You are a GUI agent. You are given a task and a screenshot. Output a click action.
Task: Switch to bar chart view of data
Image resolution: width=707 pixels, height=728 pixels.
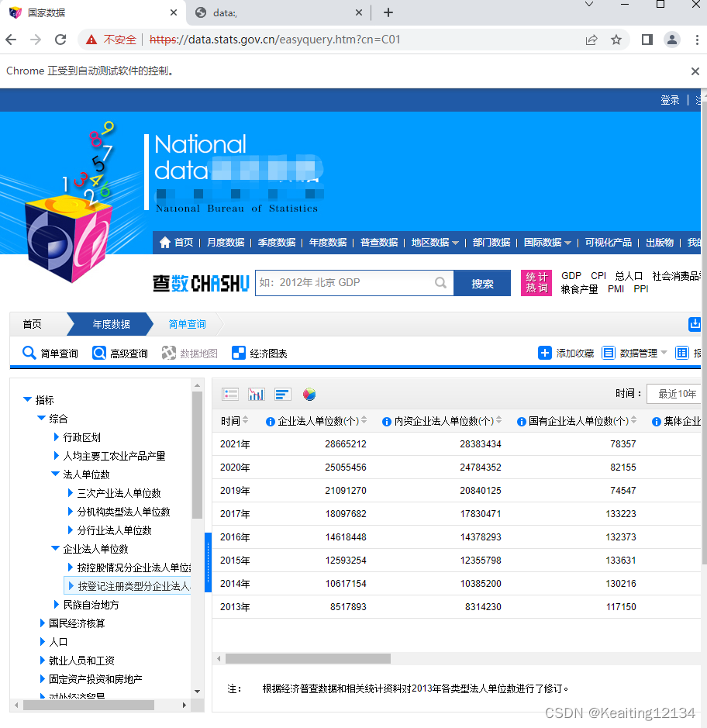point(256,394)
